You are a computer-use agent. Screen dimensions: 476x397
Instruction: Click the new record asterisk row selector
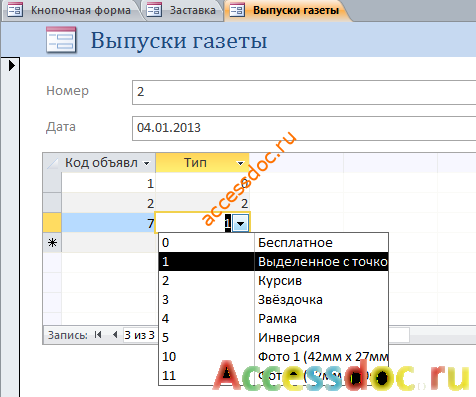[52, 243]
